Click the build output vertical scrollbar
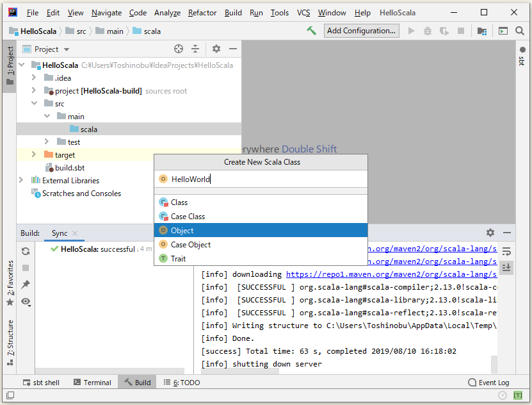Screen dimensions: 532x405 pos(494,364)
